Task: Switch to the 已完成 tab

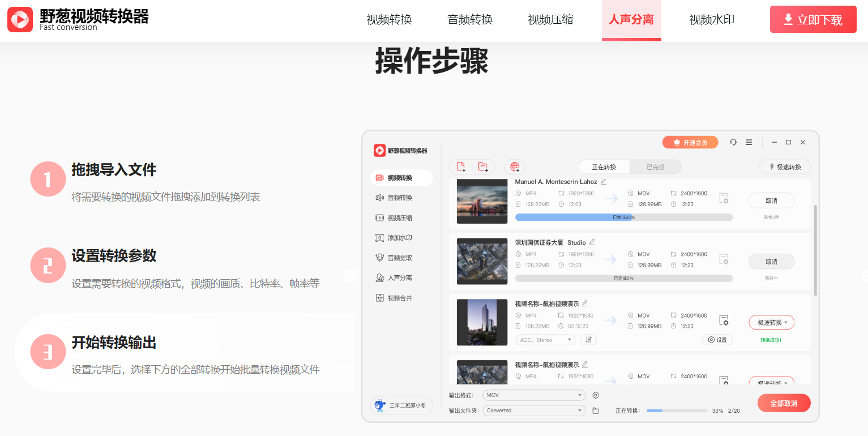Action: [655, 166]
